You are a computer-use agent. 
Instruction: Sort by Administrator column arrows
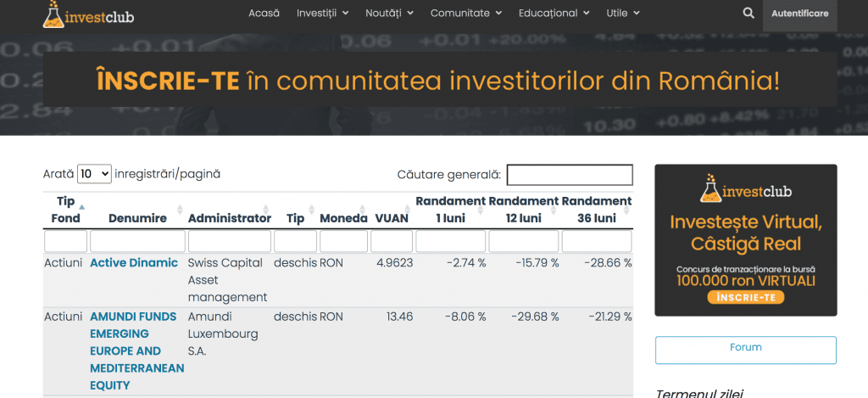[x=265, y=210]
